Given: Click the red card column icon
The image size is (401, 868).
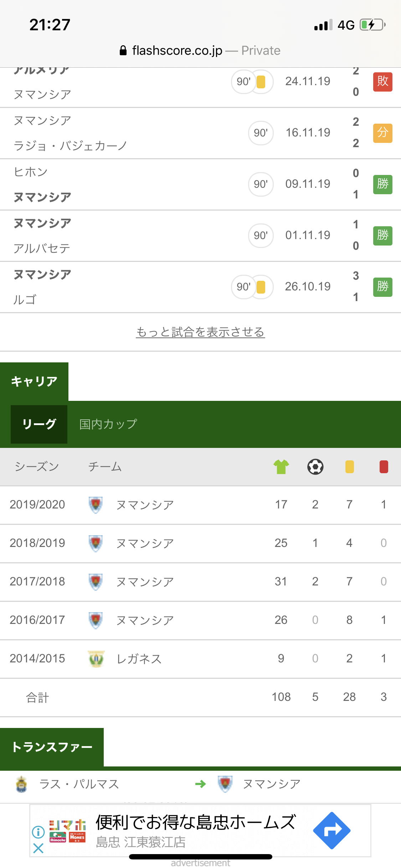Looking at the screenshot, I should tap(384, 467).
